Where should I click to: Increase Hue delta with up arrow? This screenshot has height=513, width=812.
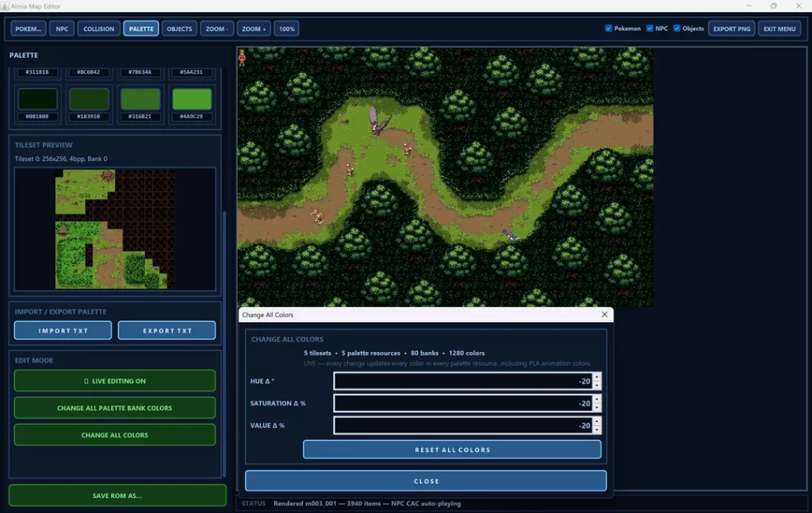point(596,377)
